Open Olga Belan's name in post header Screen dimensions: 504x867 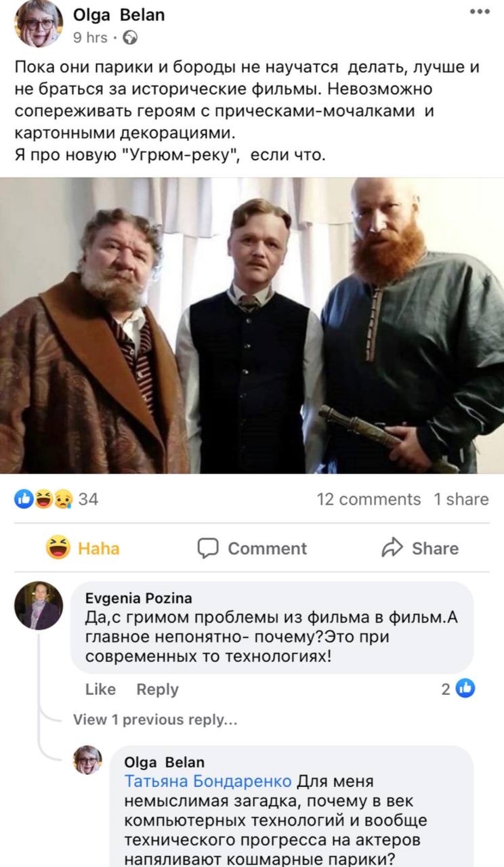pyautogui.click(x=119, y=14)
